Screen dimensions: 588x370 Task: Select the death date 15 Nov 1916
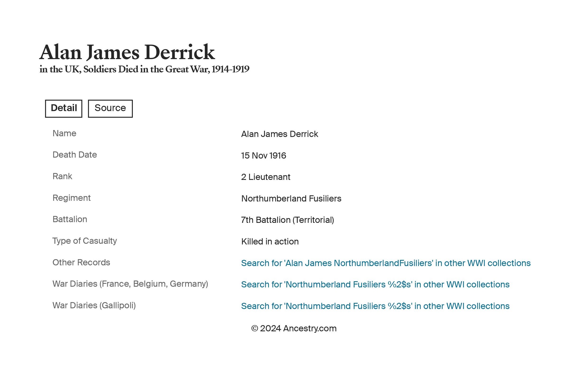click(264, 156)
